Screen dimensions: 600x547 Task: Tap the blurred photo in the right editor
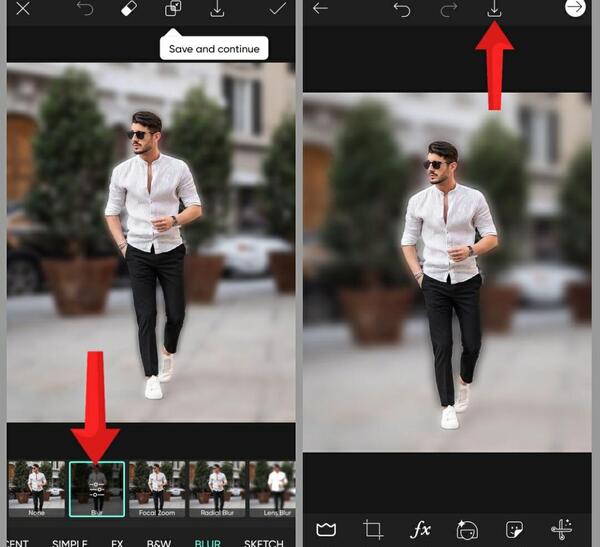click(447, 272)
